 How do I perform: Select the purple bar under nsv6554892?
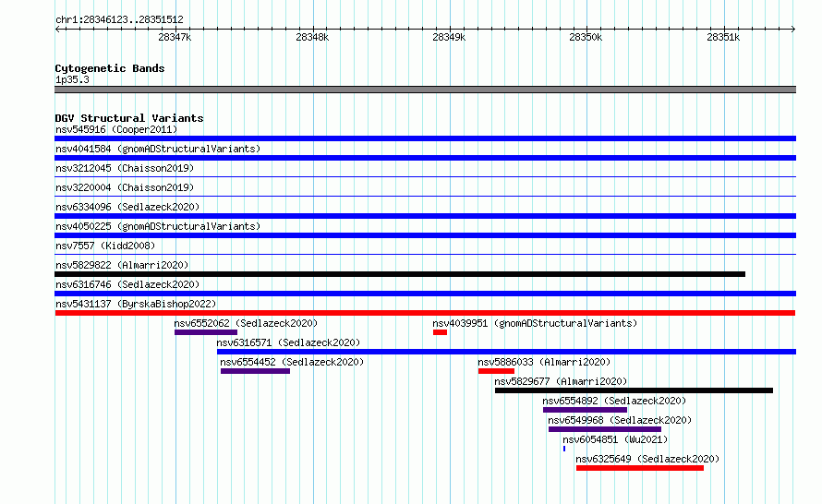(585, 410)
